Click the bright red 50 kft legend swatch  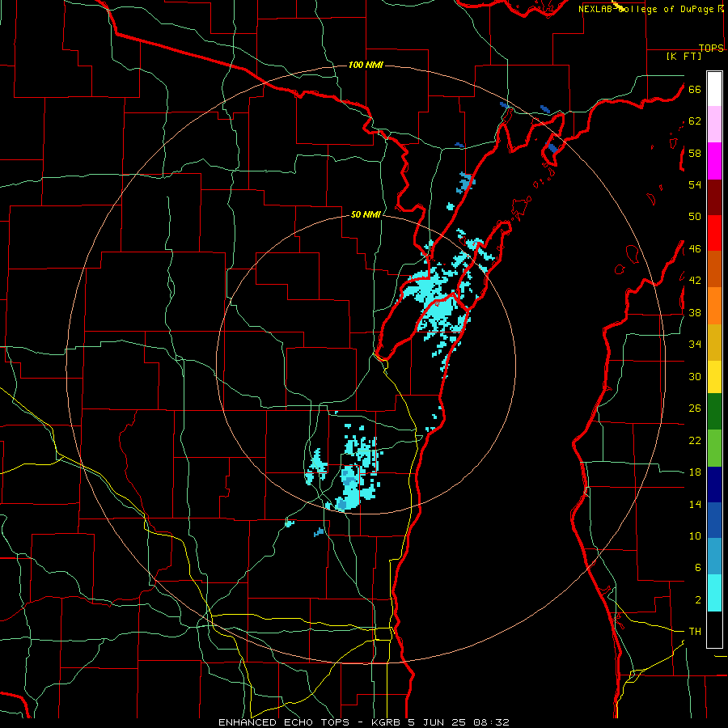tap(714, 233)
